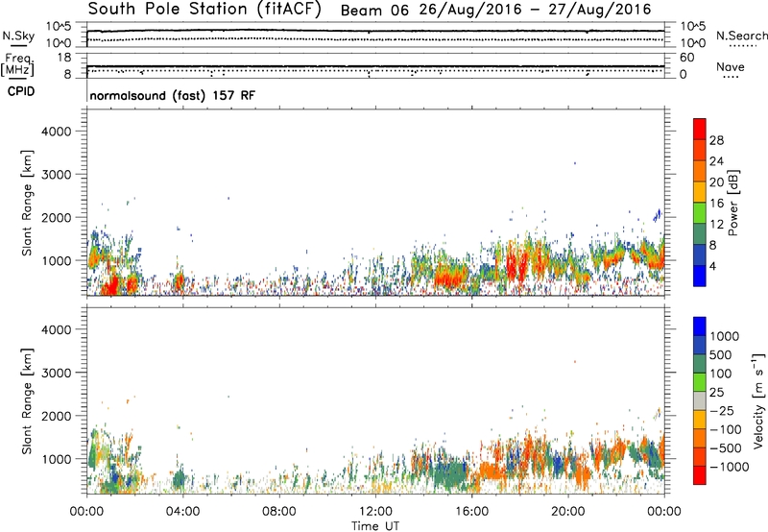
Task: Click the 'Freq. [MHz]' axis label
Action: 18,65
